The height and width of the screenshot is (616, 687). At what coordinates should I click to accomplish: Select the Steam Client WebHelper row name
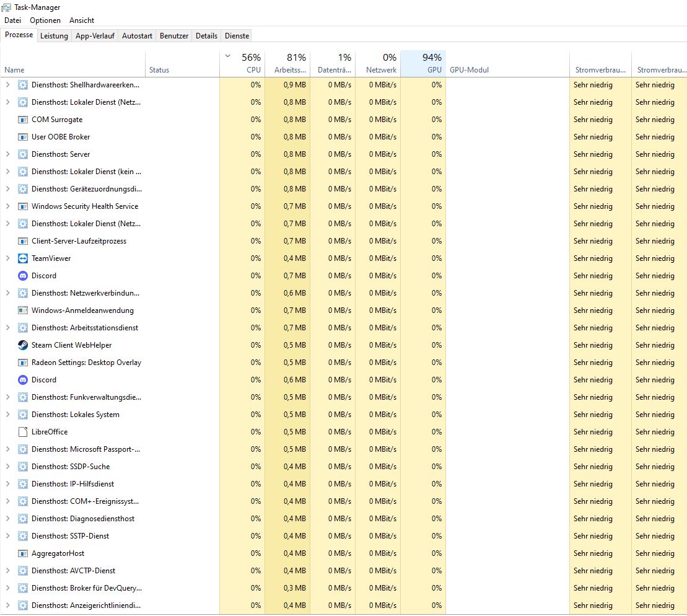71,345
